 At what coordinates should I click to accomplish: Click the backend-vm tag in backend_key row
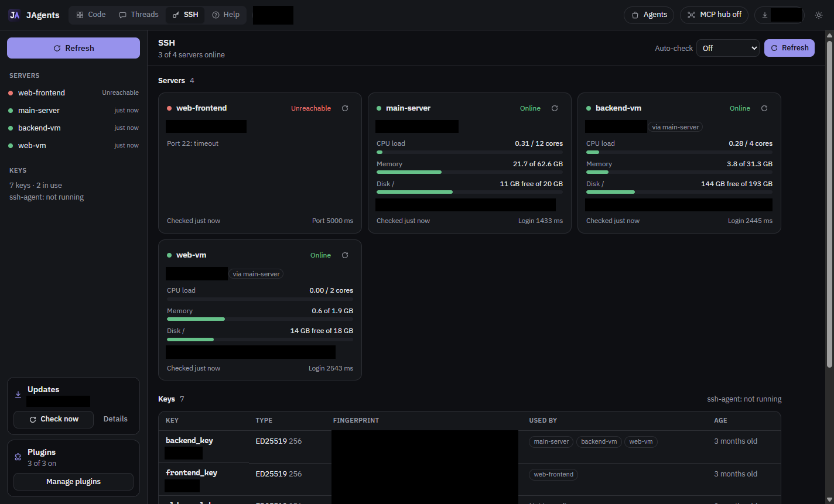coord(599,442)
